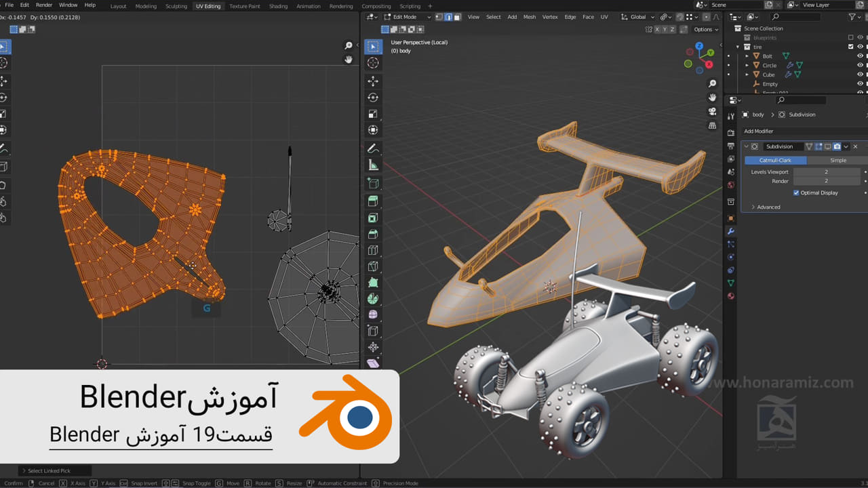
Task: Switch perspective/orthographic grid icon in viewport
Action: pos(713,125)
